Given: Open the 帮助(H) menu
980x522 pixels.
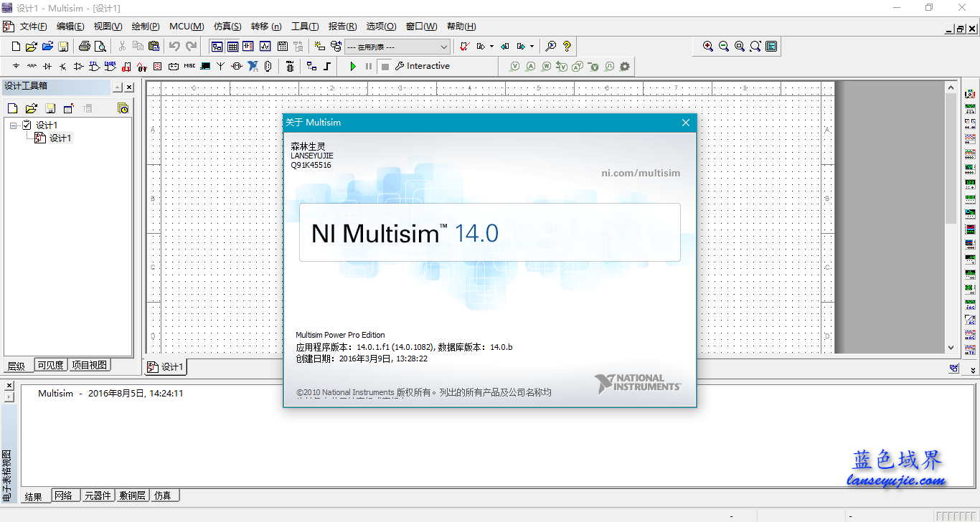Looking at the screenshot, I should point(461,27).
